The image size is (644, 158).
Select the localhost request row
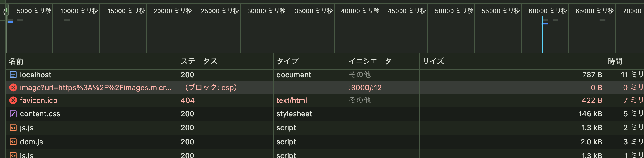click(x=35, y=75)
